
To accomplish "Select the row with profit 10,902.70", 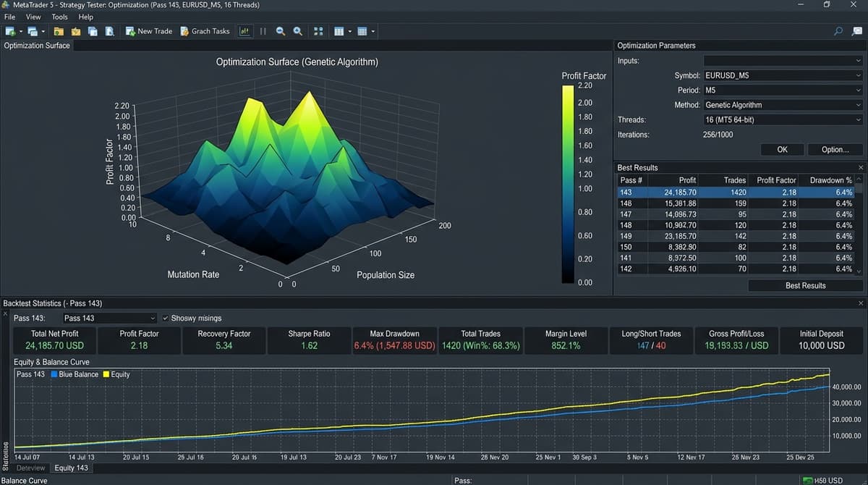I will click(x=736, y=225).
